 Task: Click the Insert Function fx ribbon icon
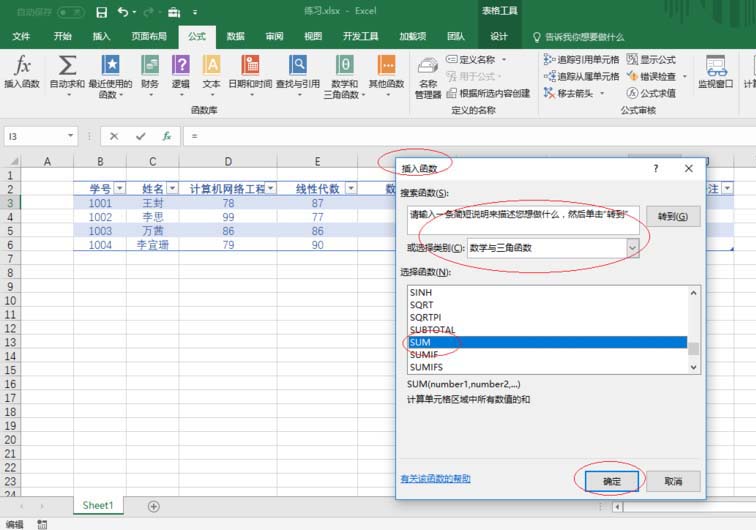(x=22, y=67)
